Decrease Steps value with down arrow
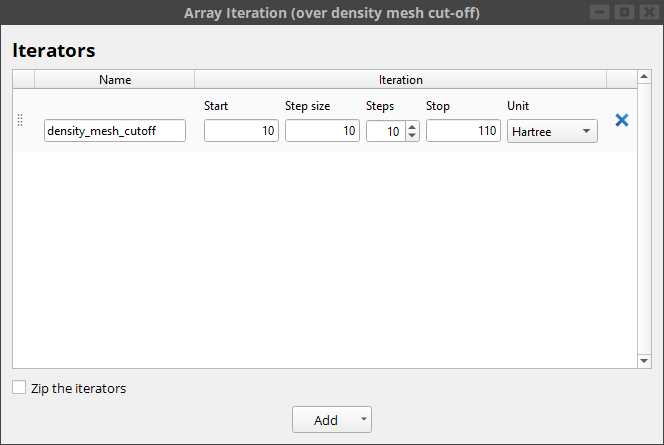The width and height of the screenshot is (664, 445). coord(412,135)
